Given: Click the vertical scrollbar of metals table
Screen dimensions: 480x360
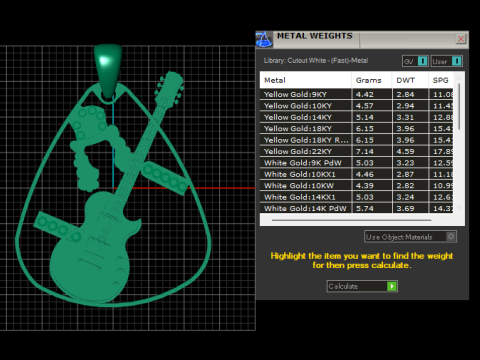Looking at the screenshot, I should pyautogui.click(x=459, y=107).
